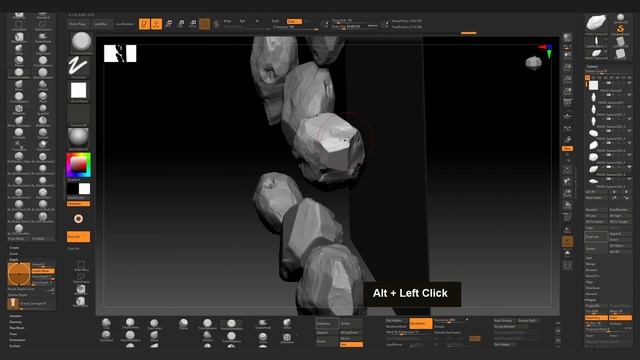Expand the Split section
Viewport: 640px width, 360px height.
pyautogui.click(x=589, y=258)
